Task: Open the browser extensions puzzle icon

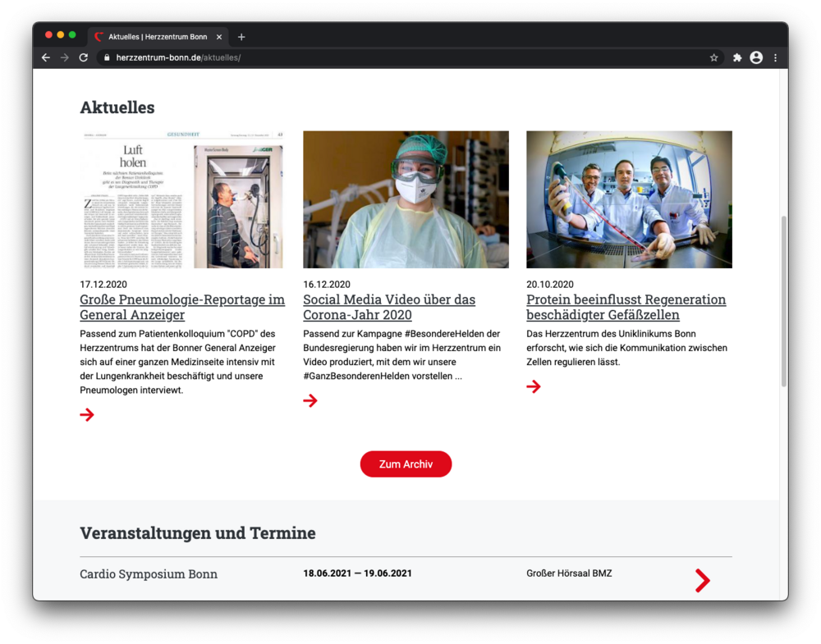Action: click(737, 57)
